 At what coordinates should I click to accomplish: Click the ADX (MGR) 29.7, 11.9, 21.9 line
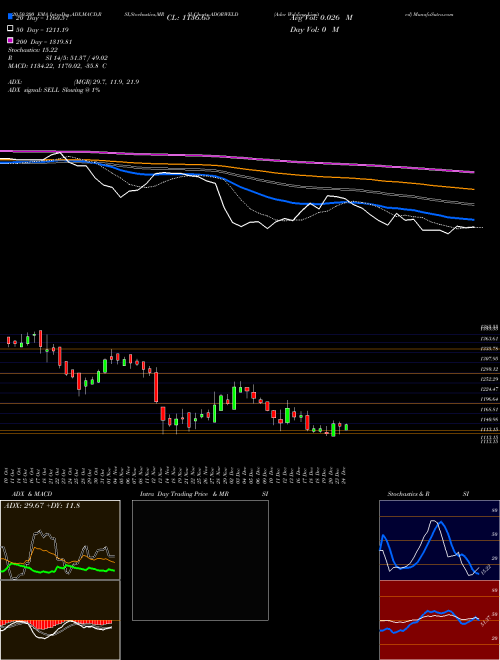[x=74, y=82]
